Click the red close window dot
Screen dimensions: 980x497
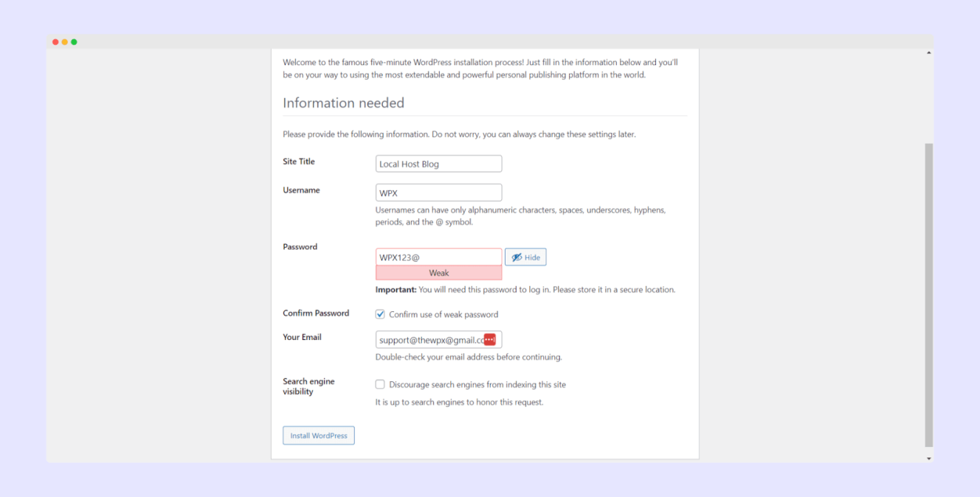(x=55, y=42)
